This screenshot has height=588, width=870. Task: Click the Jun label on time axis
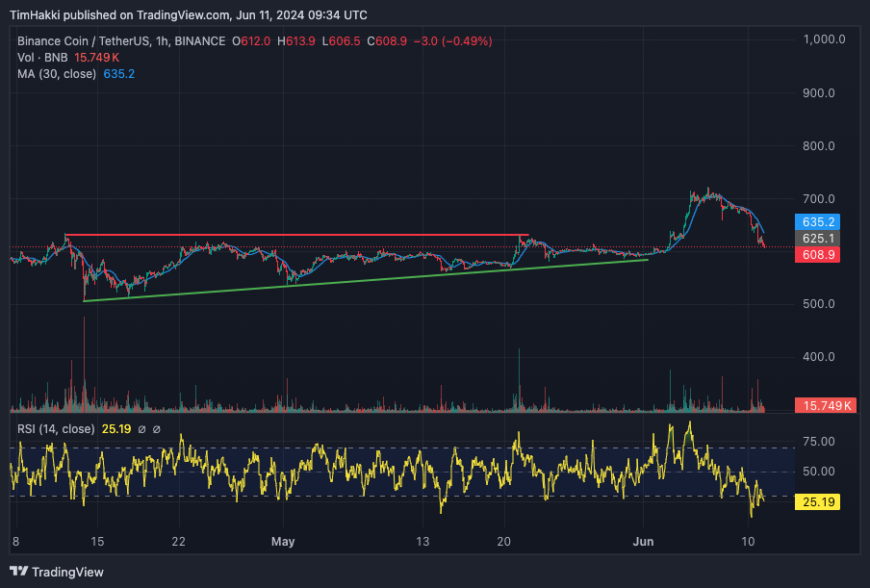[643, 542]
